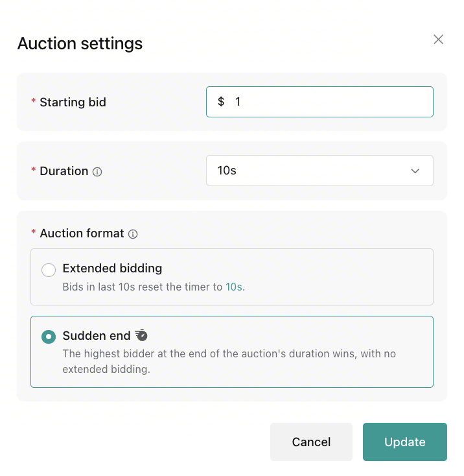
Task: Select the Extended bidding radio button
Action: tap(49, 270)
